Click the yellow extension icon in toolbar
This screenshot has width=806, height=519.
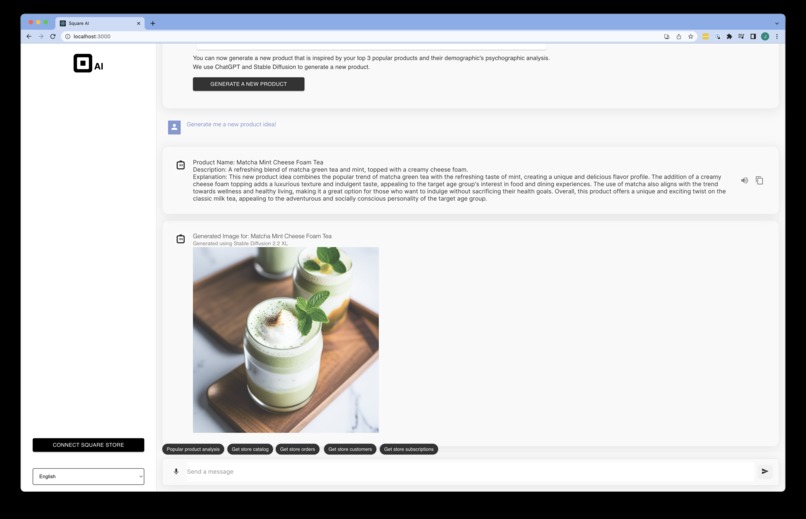(705, 36)
